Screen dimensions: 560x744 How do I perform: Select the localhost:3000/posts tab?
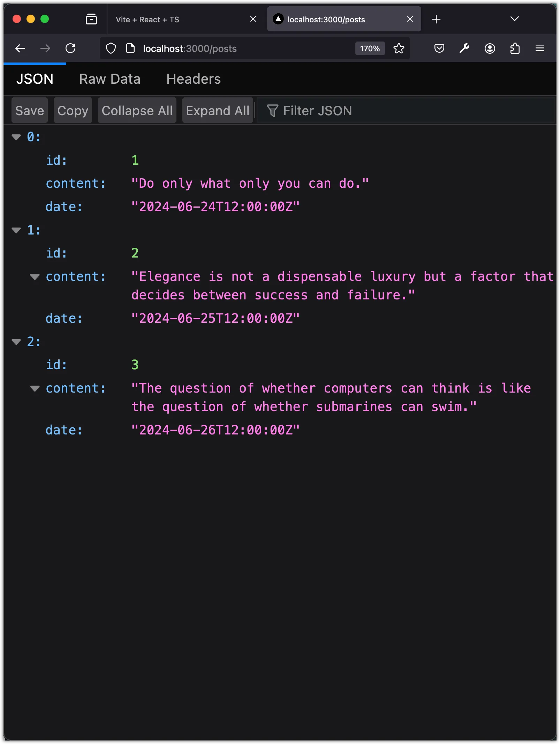click(x=344, y=19)
